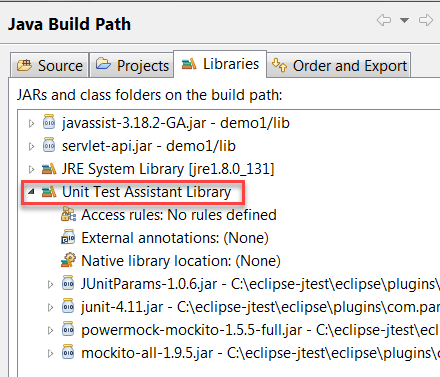This screenshot has width=440, height=377.
Task: Expand the javassist-3.18.2-GA.jar entry
Action: [31, 123]
